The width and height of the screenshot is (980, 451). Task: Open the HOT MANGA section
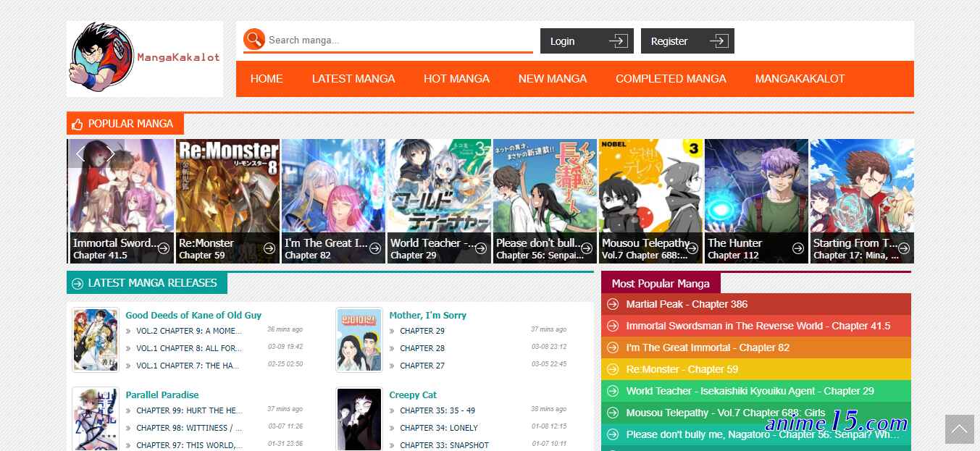click(456, 79)
